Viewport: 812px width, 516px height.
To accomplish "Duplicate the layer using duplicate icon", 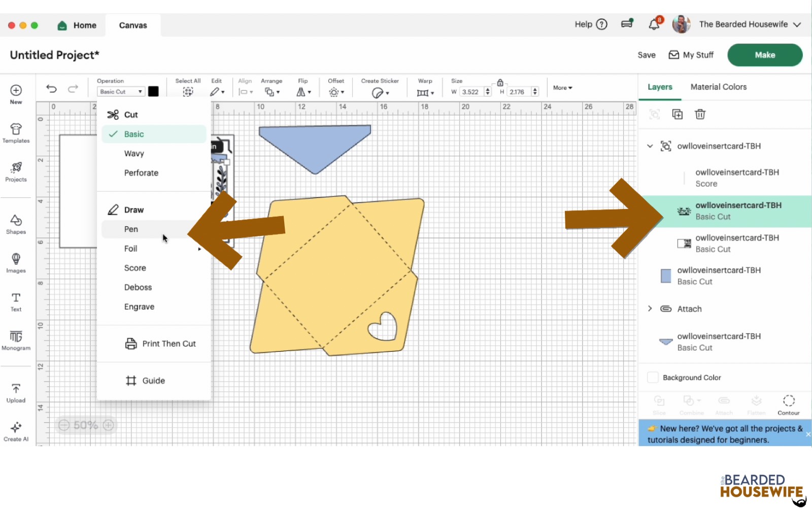I will click(677, 114).
